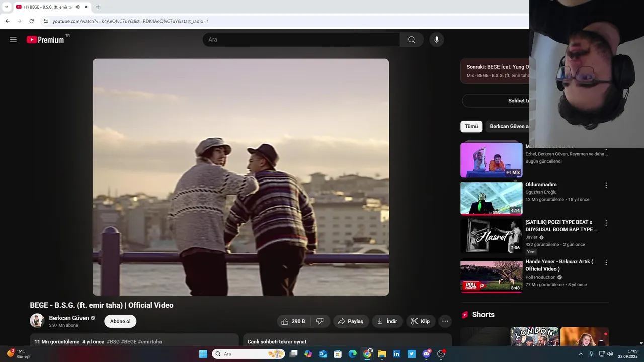This screenshot has width=644, height=362.
Task: Play POIZI TYPE BEAT Hasret thumbnail
Action: (x=492, y=236)
